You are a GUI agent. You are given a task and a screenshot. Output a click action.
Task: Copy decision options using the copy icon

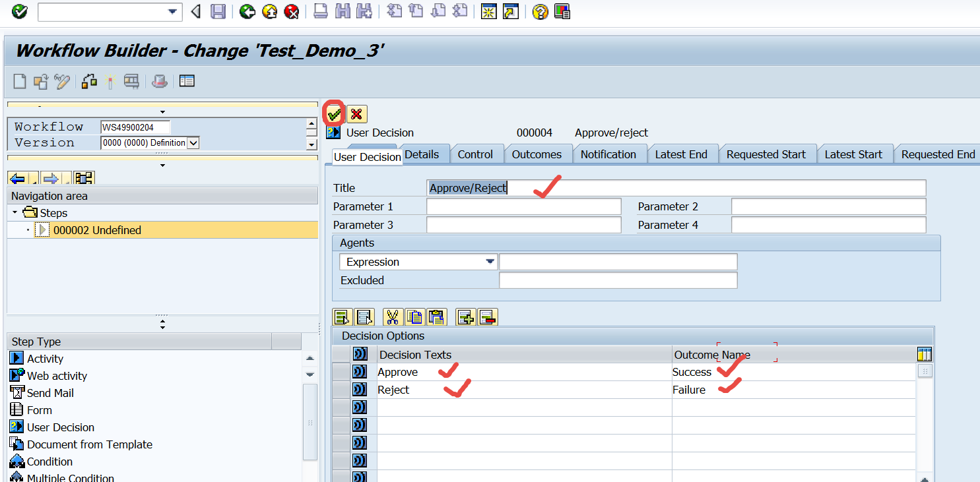click(x=414, y=317)
